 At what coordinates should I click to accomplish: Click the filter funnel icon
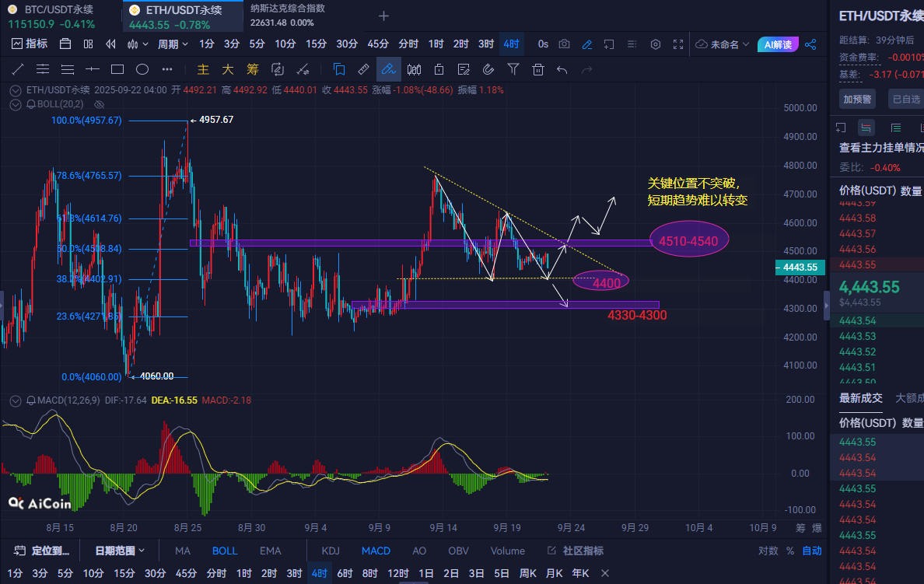(513, 69)
